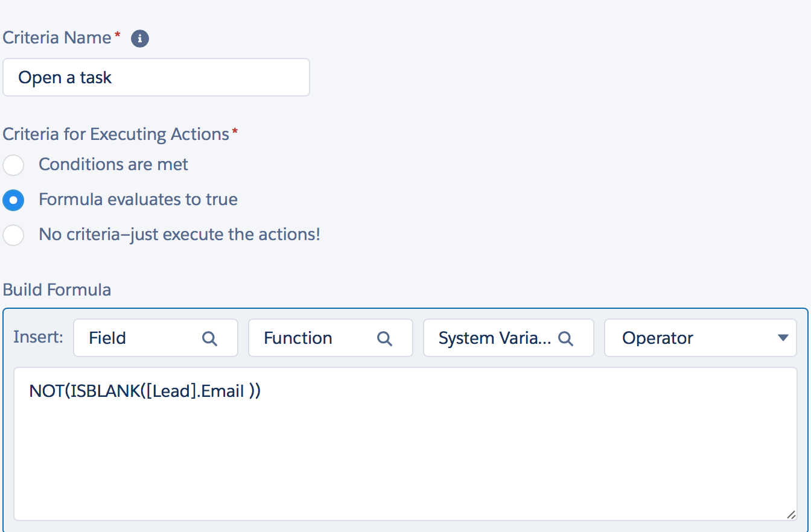Select "Formula evaluates to true" radio button

coord(13,200)
